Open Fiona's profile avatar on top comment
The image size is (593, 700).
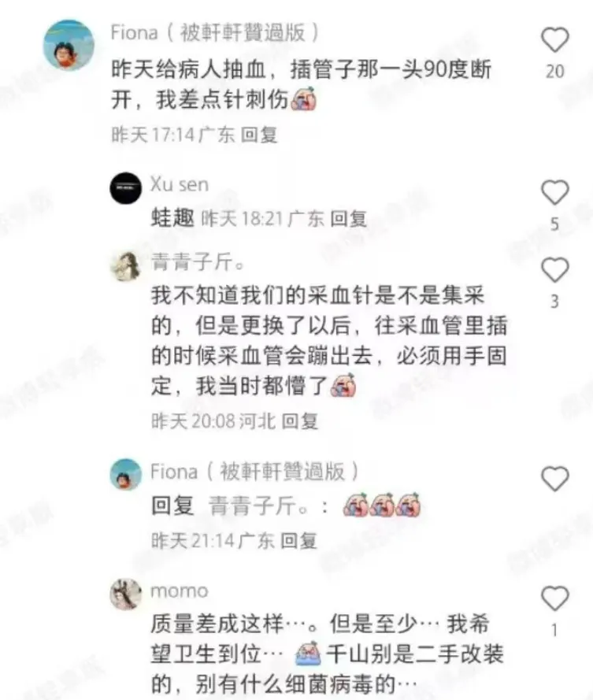tap(69, 45)
